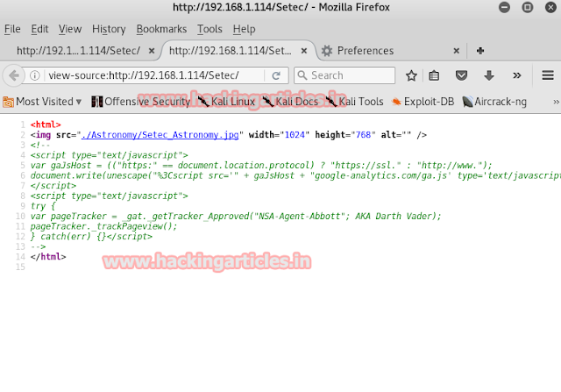Click the search magnifier icon

pos(302,75)
